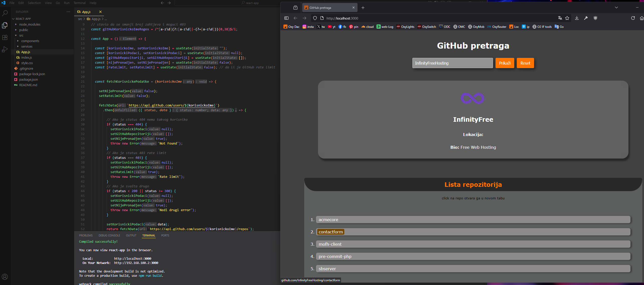
Task: Switch to the PROBLEMS panel tab
Action: [x=86, y=235]
